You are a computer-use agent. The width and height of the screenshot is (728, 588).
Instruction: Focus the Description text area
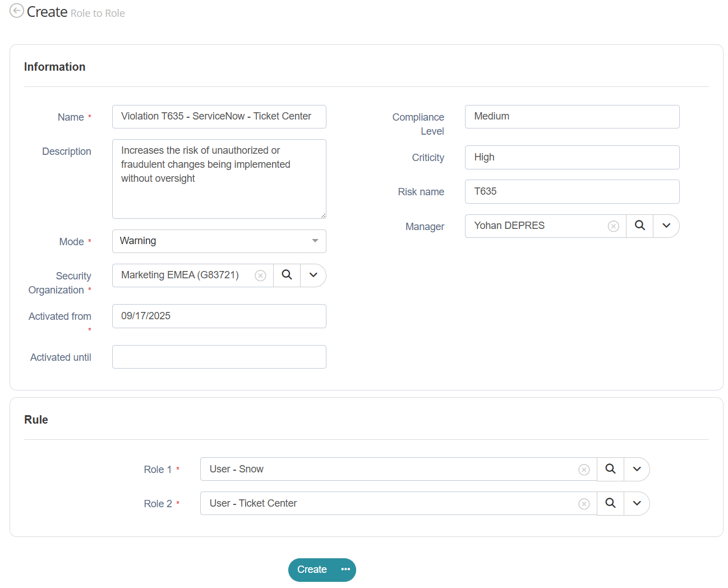tap(219, 179)
